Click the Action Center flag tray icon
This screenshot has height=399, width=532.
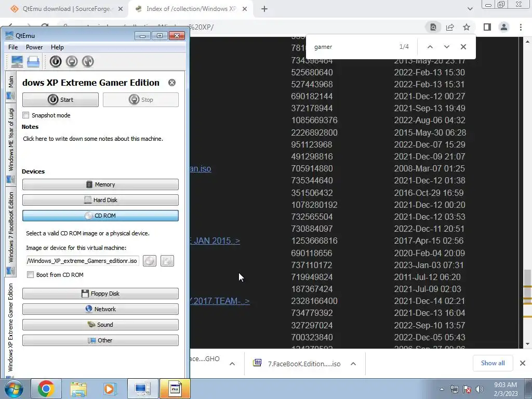[x=467, y=389]
